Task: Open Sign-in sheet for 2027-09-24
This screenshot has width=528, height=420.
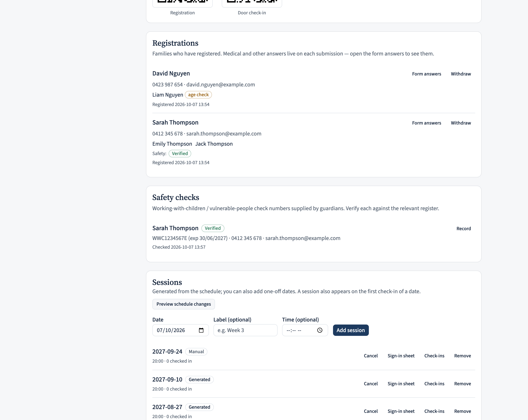Action: (x=401, y=355)
